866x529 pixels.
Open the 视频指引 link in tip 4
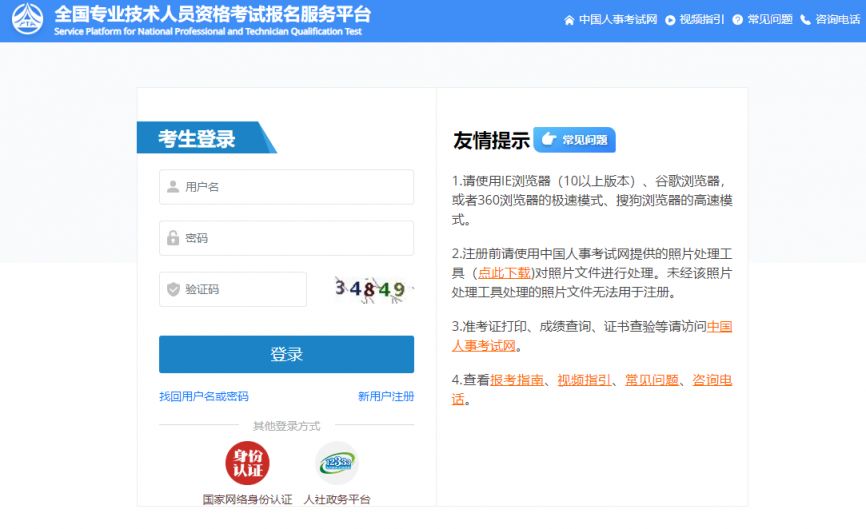click(x=584, y=380)
